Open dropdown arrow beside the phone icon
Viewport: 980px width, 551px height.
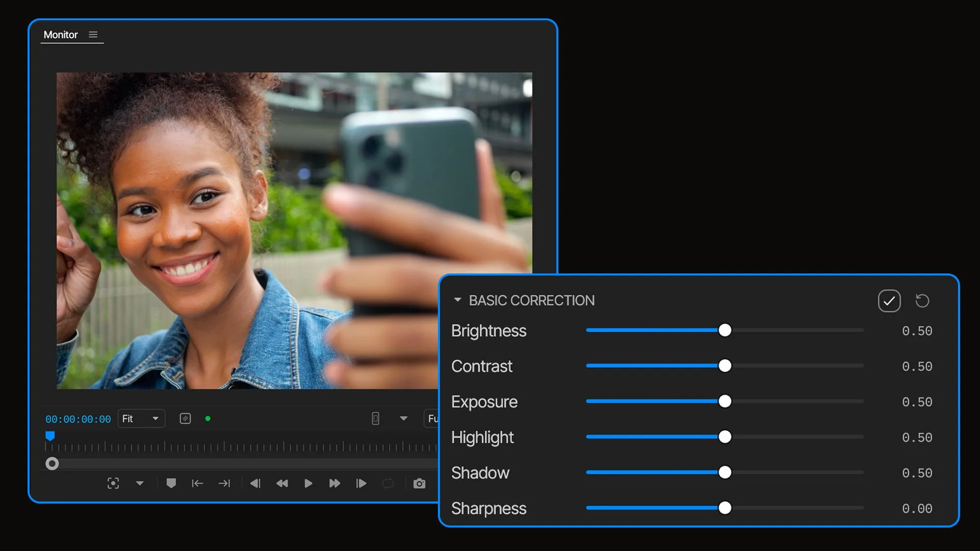[403, 418]
